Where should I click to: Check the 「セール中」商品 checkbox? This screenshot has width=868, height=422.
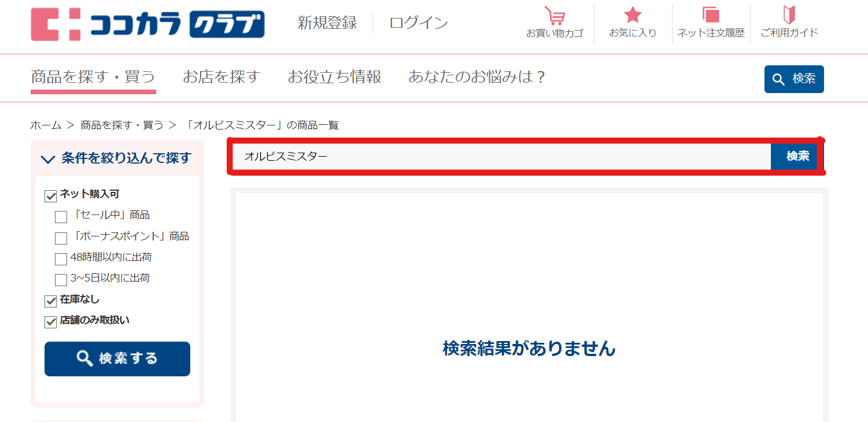pyautogui.click(x=61, y=217)
